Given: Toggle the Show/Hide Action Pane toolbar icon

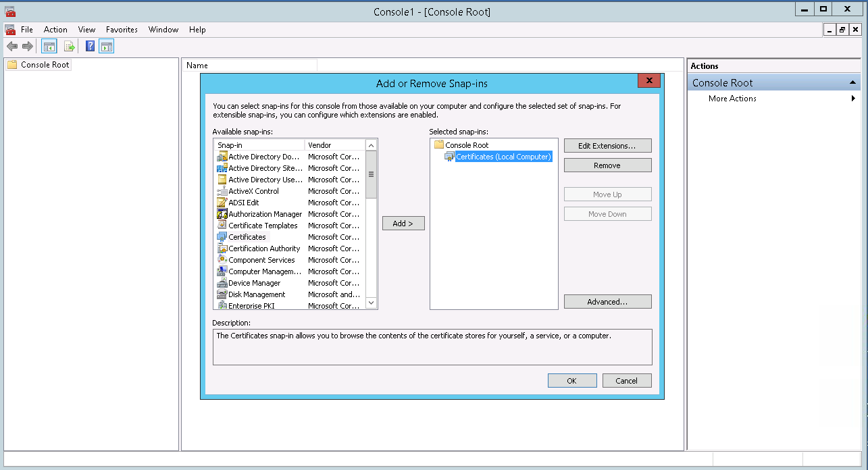Looking at the screenshot, I should [x=106, y=46].
